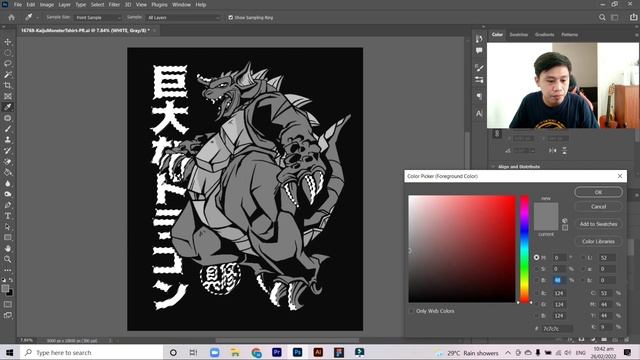Open the Photoshop search icon
Screen dimensions: 640x360
(x=602, y=18)
